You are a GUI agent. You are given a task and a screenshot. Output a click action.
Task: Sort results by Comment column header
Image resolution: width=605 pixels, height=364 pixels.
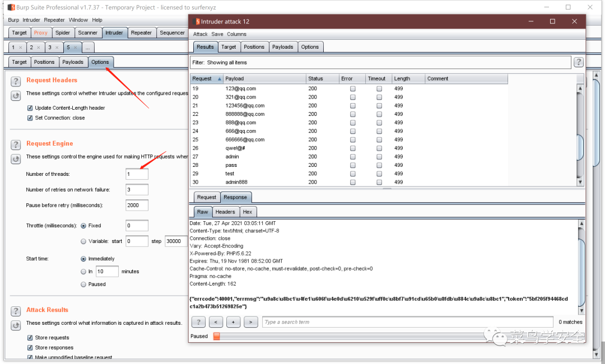tap(466, 78)
